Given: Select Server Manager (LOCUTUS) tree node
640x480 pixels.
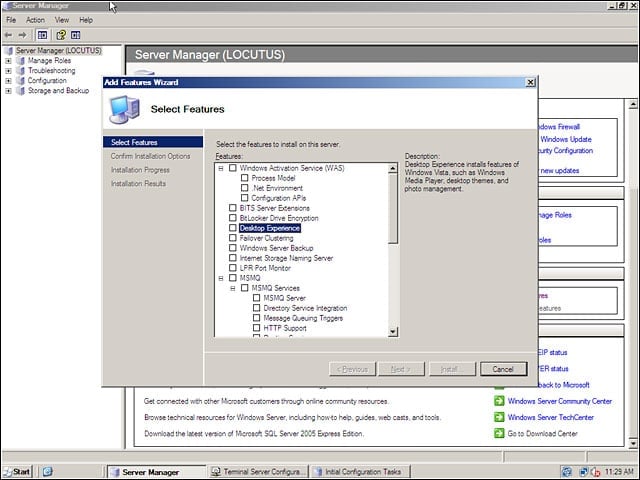Looking at the screenshot, I should 58,51.
